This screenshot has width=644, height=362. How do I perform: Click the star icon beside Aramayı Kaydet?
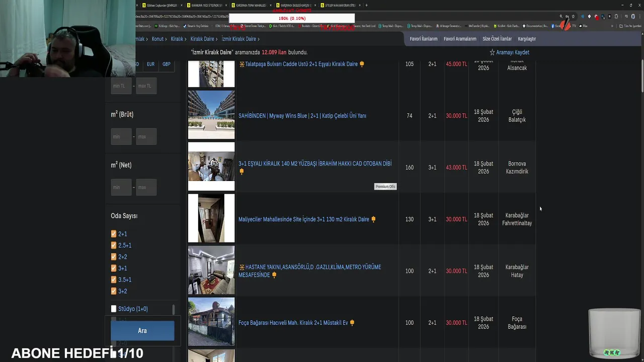click(492, 52)
